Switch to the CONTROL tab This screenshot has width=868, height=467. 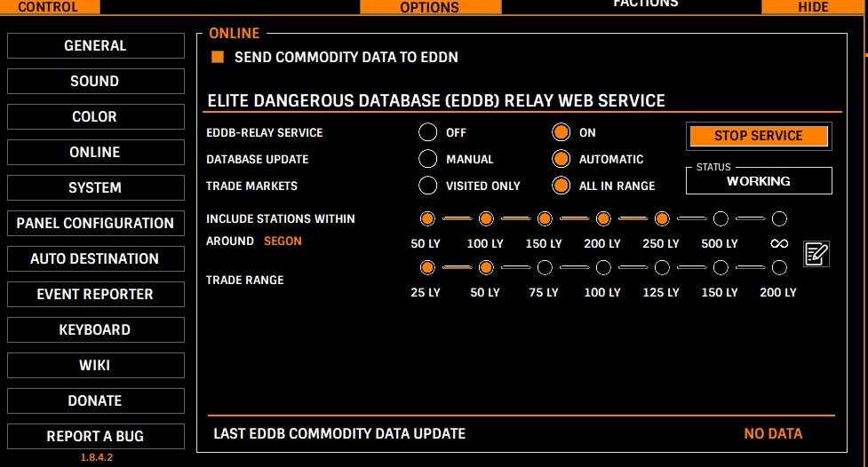click(x=50, y=6)
